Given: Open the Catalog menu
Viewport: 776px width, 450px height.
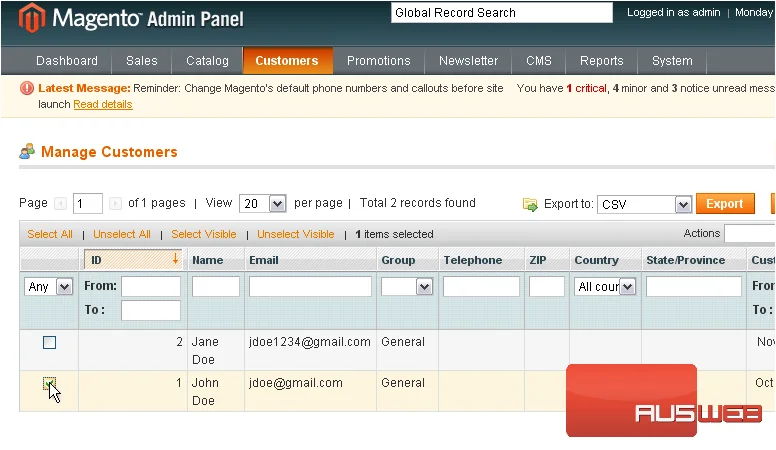Looking at the screenshot, I should click(207, 61).
